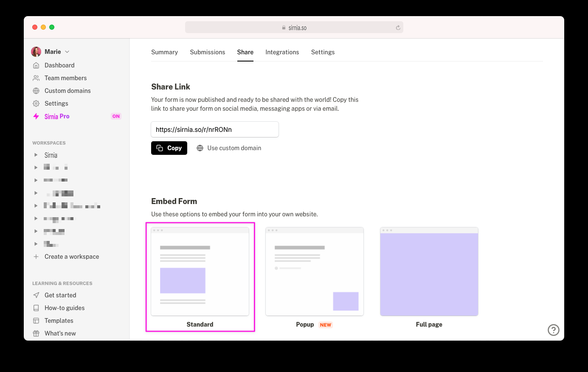Expand the Sirnia workspace
Viewport: 588px width, 372px height.
click(x=36, y=155)
